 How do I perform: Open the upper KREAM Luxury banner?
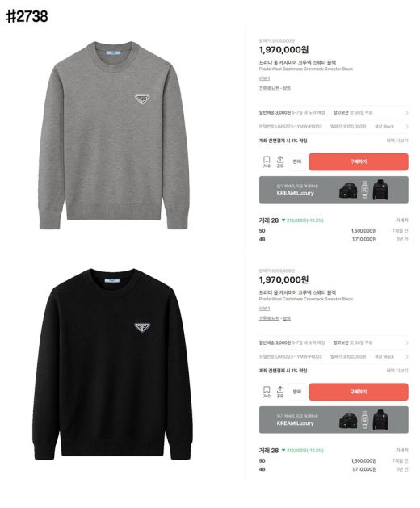(334, 190)
